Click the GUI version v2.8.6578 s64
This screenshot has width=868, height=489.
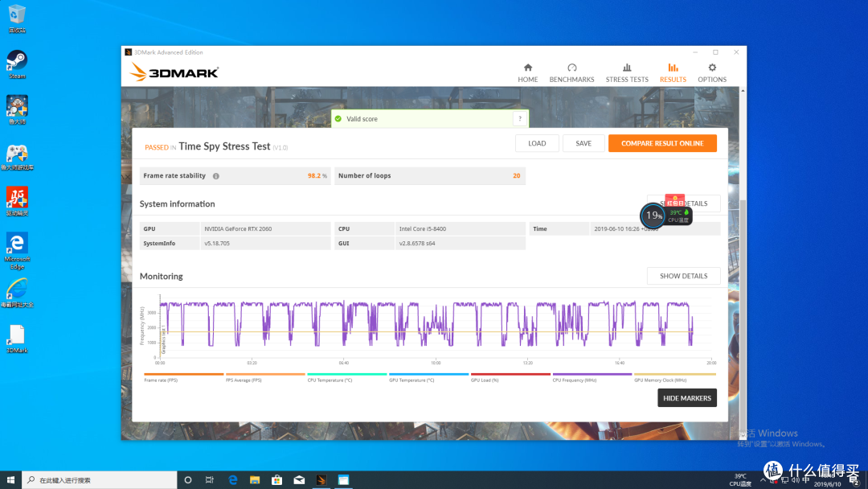(417, 243)
